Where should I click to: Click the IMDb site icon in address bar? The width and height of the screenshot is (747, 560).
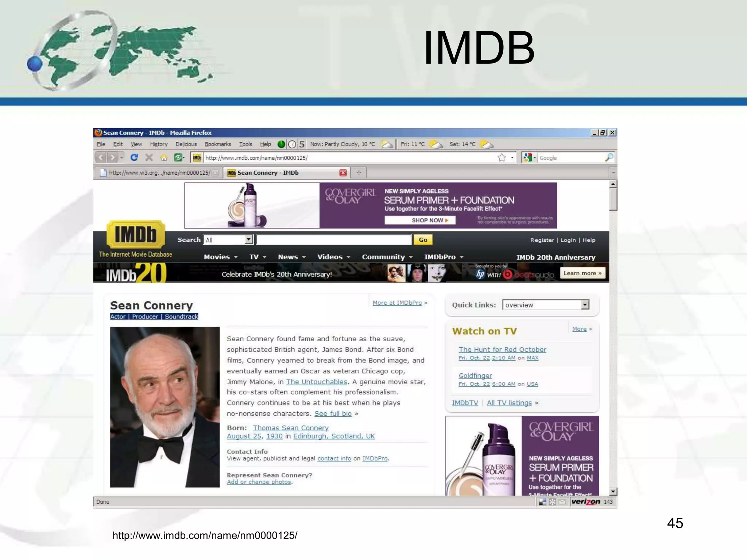tap(197, 157)
